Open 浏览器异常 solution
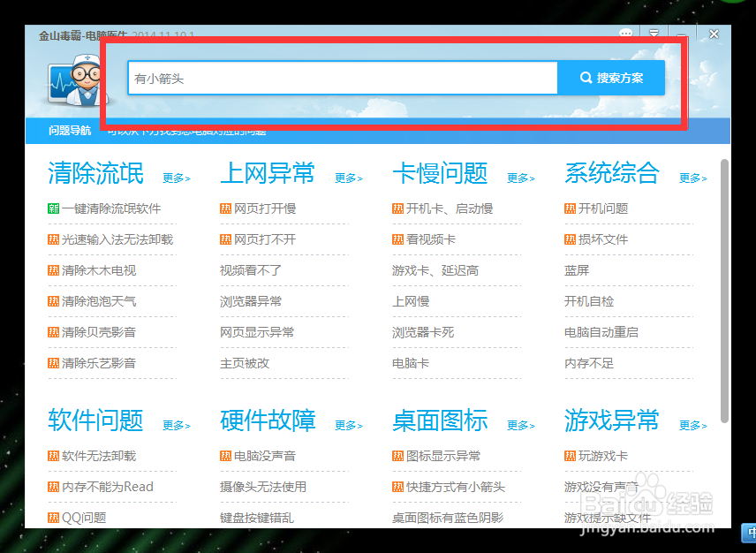Viewport: 756px width, 553px height. click(x=251, y=301)
